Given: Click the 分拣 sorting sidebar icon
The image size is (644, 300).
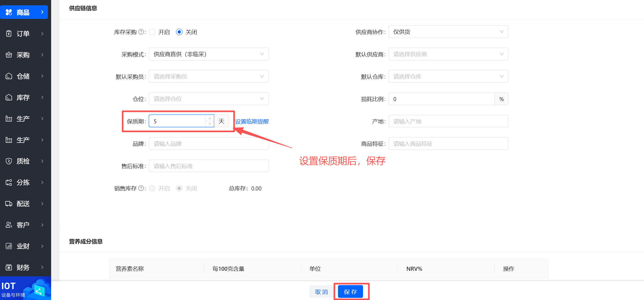Looking at the screenshot, I should 9,182.
